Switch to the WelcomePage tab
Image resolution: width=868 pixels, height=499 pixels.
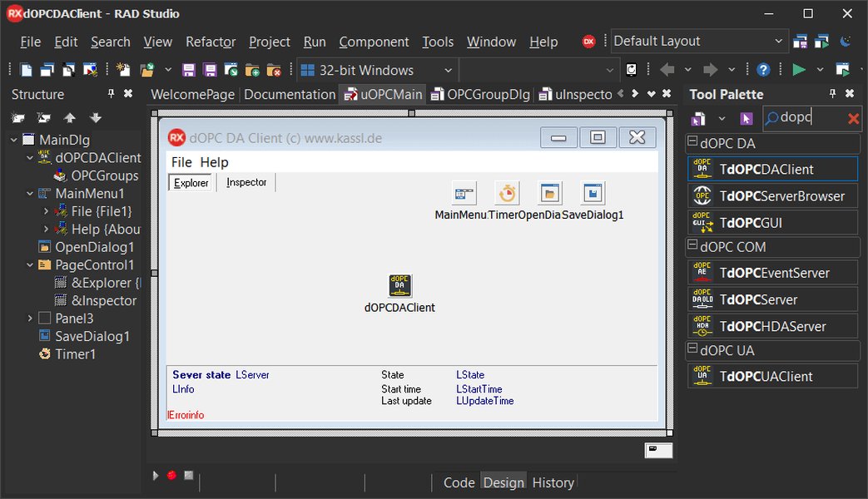[x=192, y=95]
